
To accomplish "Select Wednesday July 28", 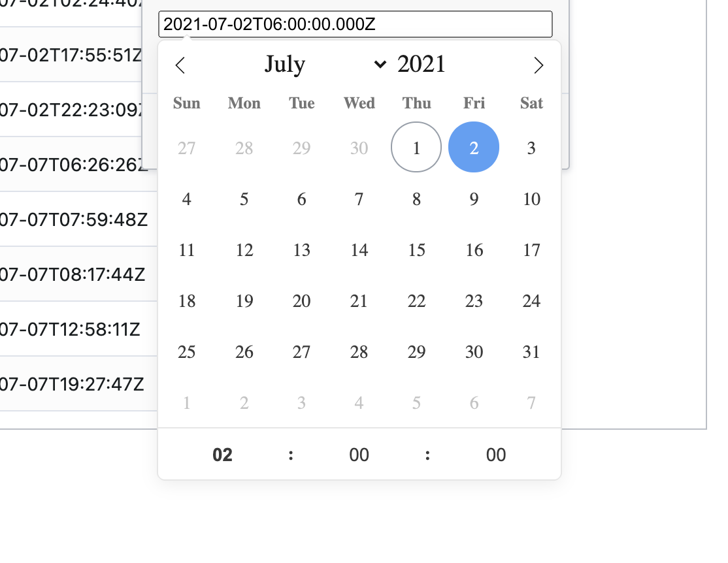I will [359, 352].
